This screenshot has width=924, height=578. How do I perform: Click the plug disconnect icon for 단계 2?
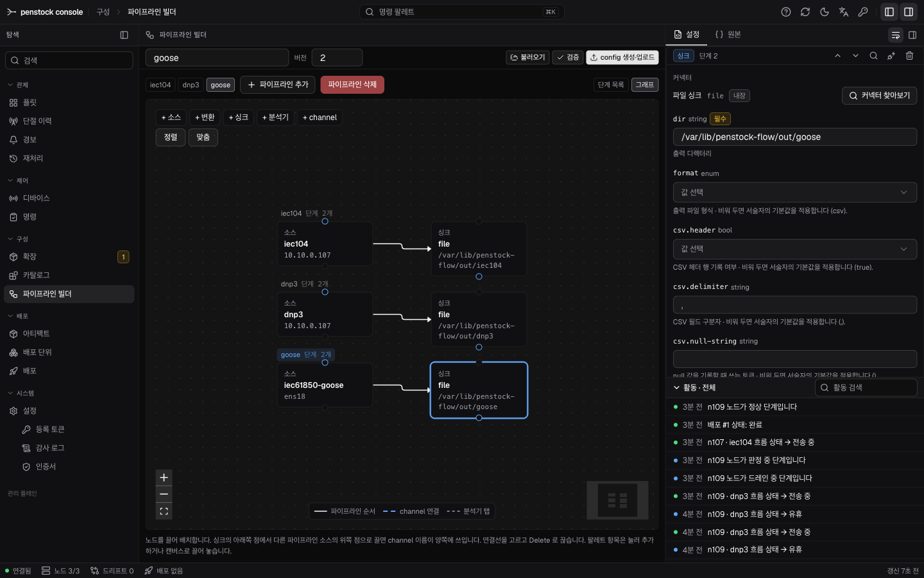[x=891, y=56]
